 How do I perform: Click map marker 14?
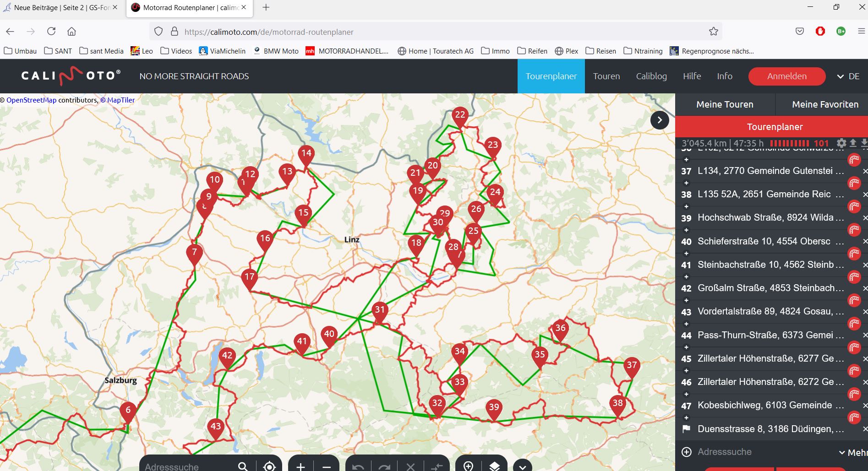[306, 156]
